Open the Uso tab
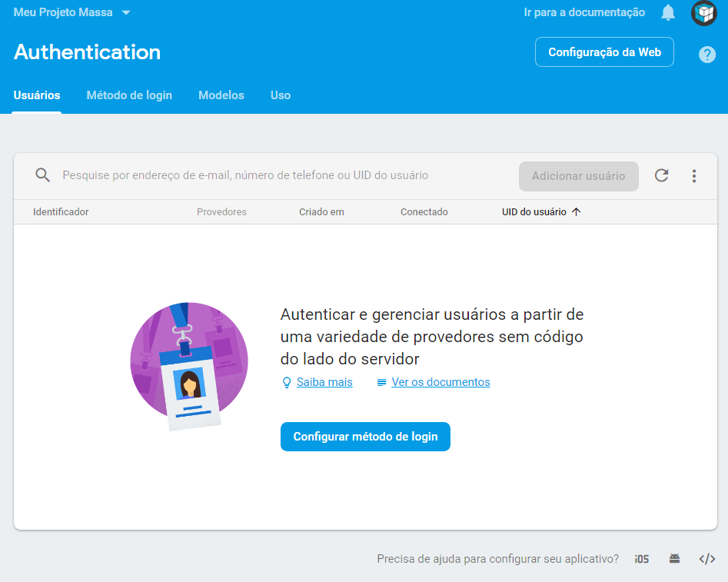This screenshot has height=582, width=728. point(281,95)
